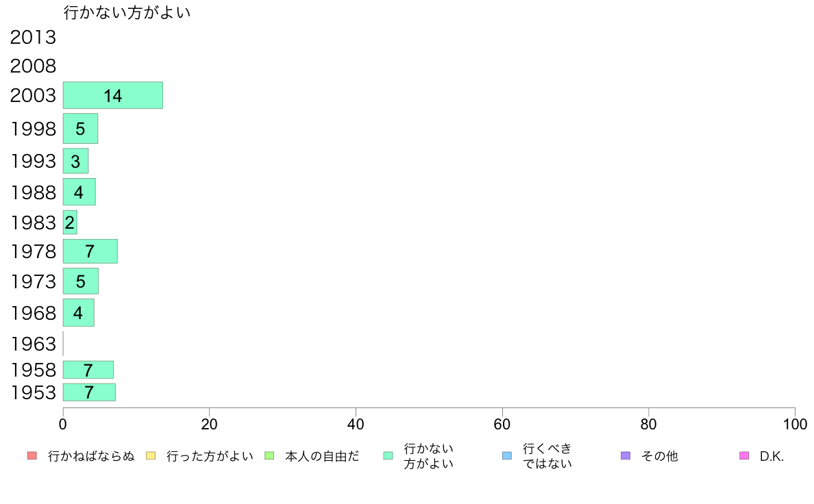
Task: Select the 1998 bar showing 5
Action: pyautogui.click(x=80, y=129)
